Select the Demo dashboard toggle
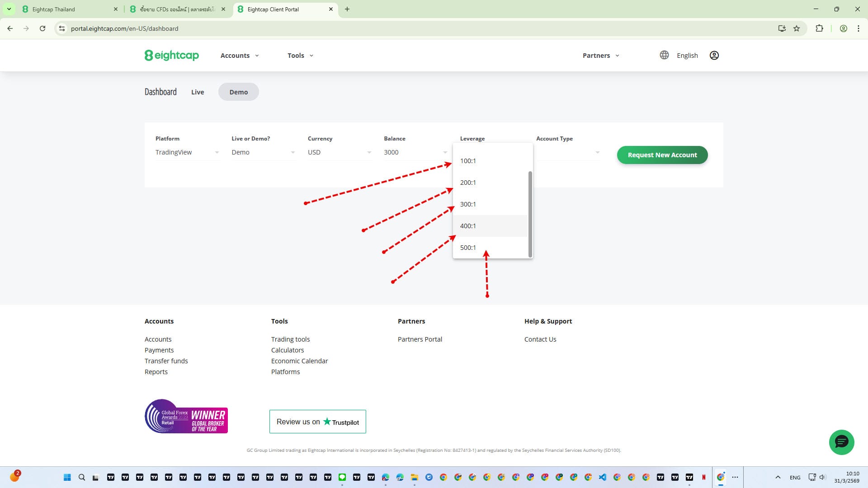 (238, 92)
